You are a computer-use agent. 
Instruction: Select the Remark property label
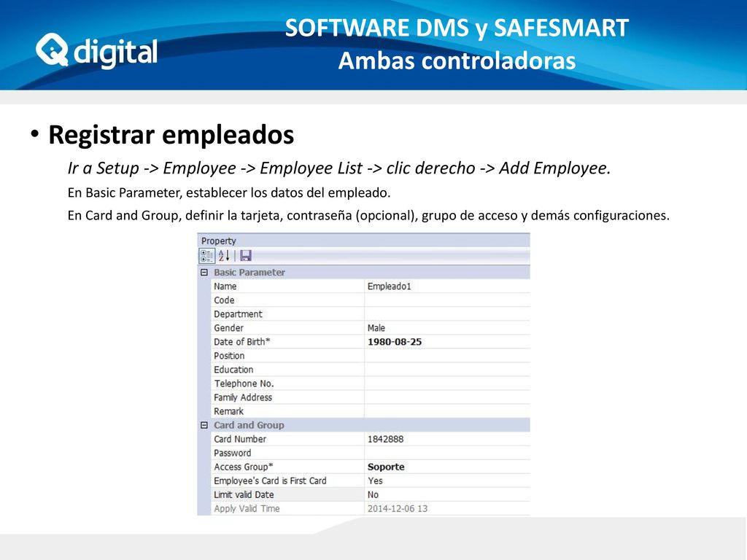point(228,411)
